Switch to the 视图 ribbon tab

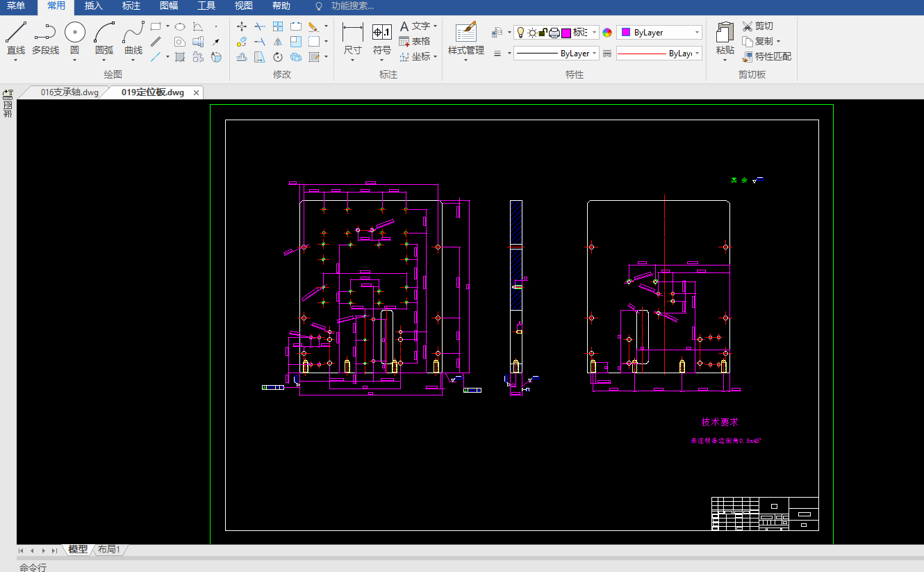point(244,6)
